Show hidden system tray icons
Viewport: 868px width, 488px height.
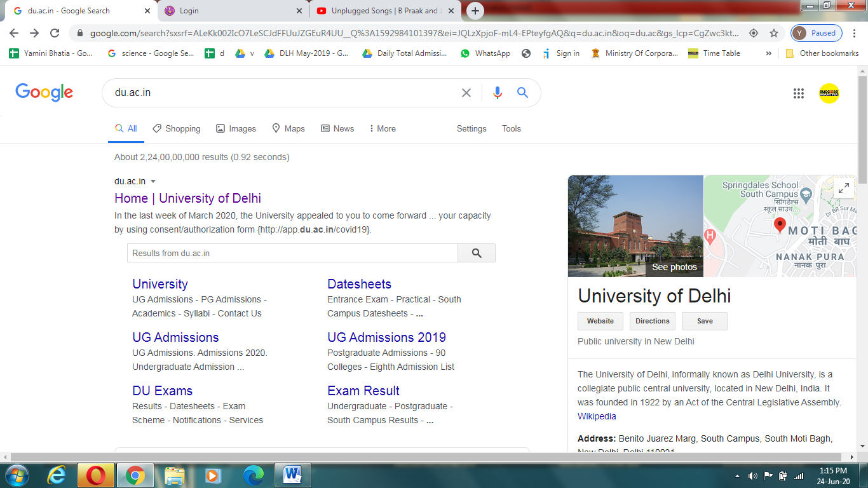(737, 475)
